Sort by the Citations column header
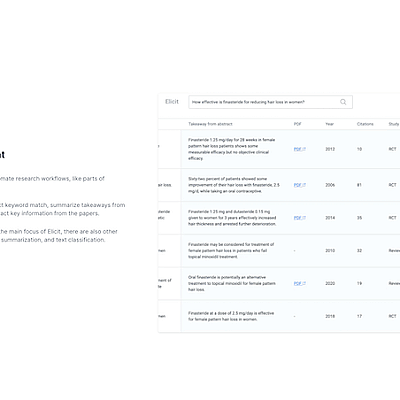This screenshot has width=400, height=400. (x=365, y=124)
